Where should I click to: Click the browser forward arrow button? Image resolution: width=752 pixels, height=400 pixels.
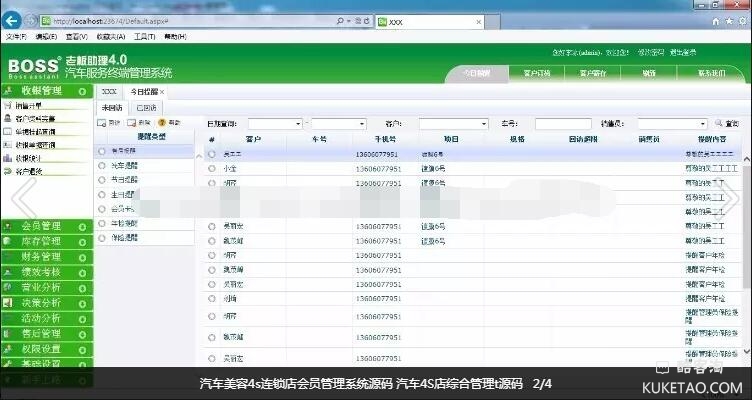[x=29, y=21]
